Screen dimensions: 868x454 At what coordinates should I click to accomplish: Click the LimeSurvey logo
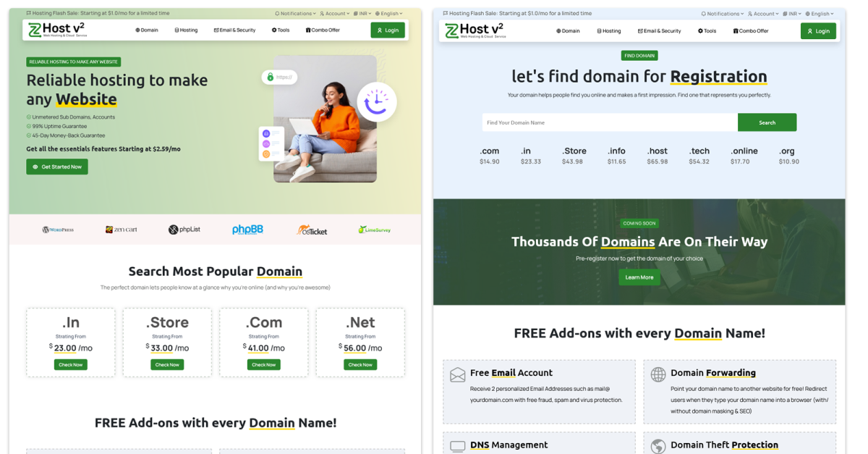pos(374,230)
